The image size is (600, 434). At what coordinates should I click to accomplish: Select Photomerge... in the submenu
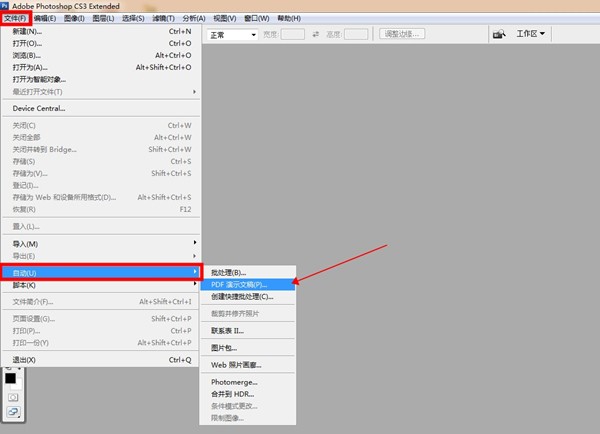pyautogui.click(x=248, y=382)
